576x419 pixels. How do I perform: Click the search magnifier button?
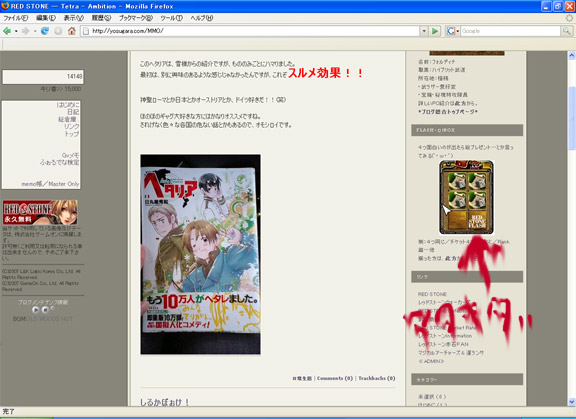(566, 31)
